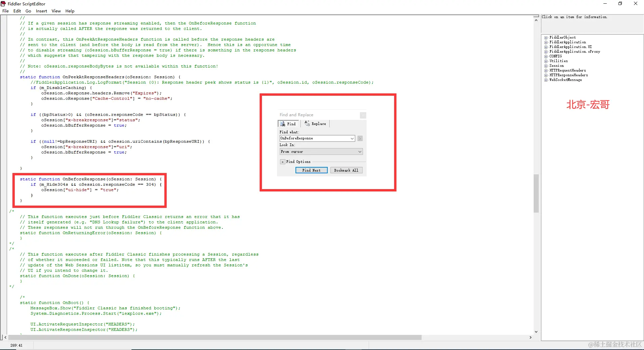
Task: Open the Go menu
Action: pos(29,11)
